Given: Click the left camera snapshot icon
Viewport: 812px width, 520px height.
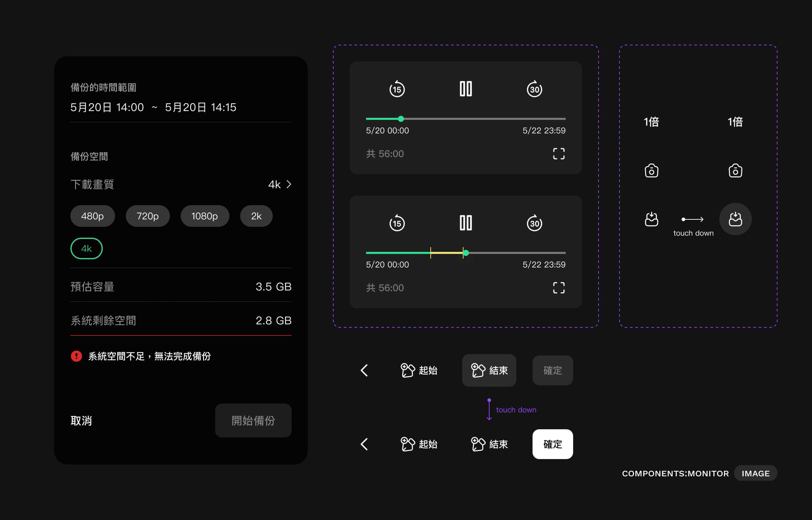Looking at the screenshot, I should [x=651, y=170].
